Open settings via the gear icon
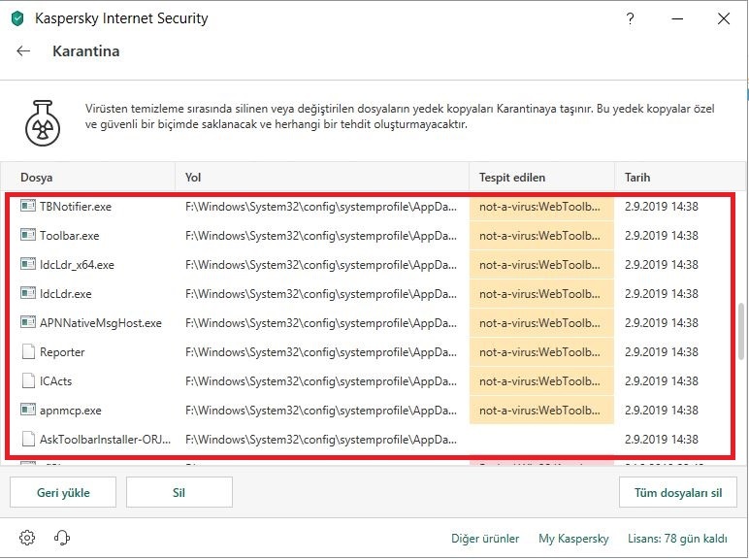749x560 pixels. 27,538
